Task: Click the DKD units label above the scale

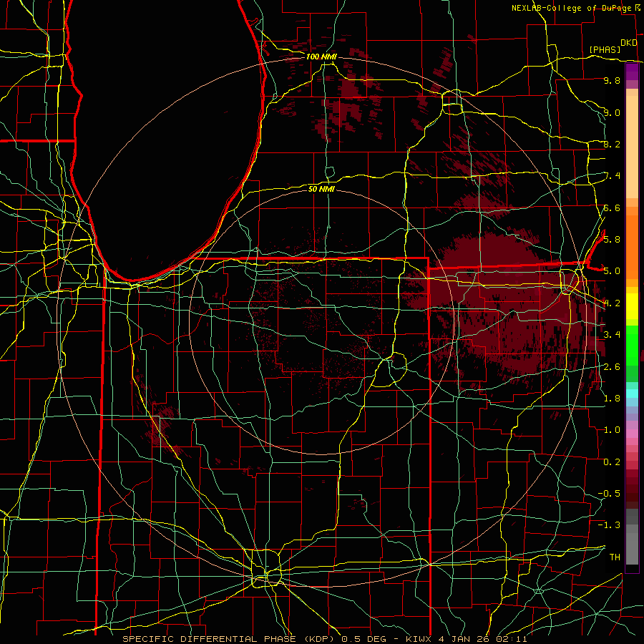Action: 628,43
